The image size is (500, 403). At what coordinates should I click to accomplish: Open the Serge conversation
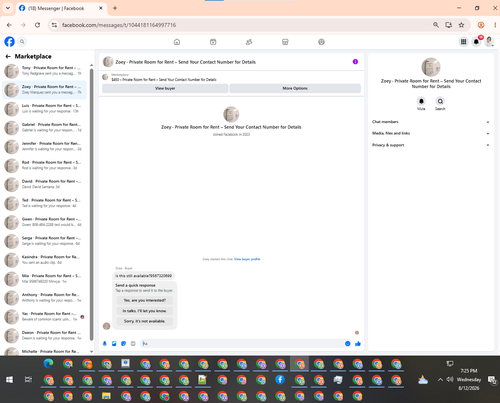(45, 241)
